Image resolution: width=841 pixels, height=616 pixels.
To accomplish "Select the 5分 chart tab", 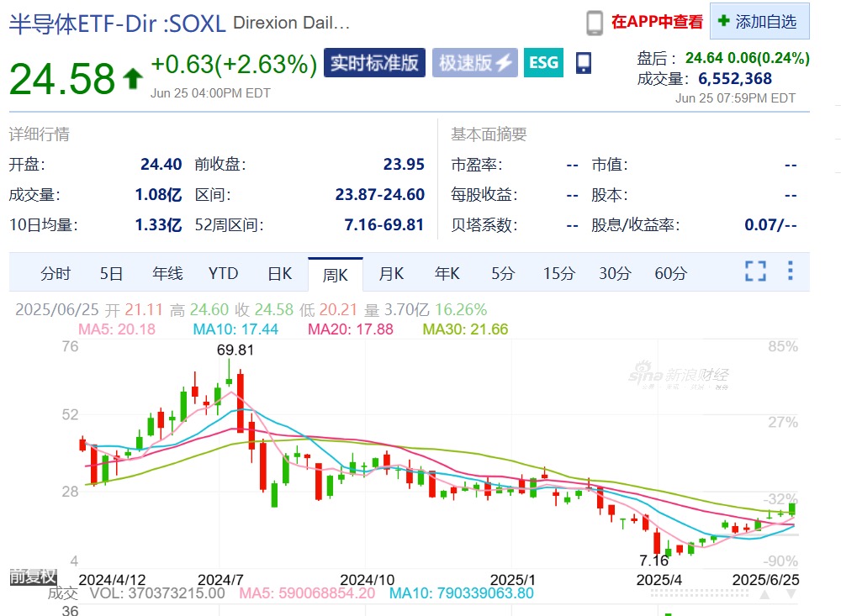I will [503, 273].
